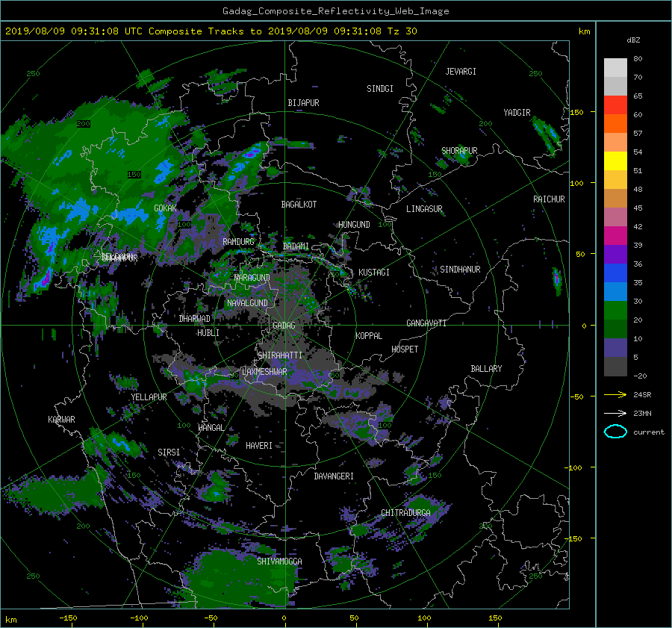The height and width of the screenshot is (628, 672).
Task: Click the white 23MN track arrow
Action: point(615,413)
